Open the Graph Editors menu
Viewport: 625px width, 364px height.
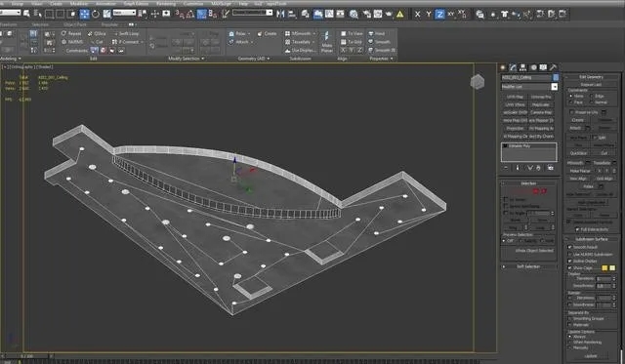pyautogui.click(x=136, y=4)
